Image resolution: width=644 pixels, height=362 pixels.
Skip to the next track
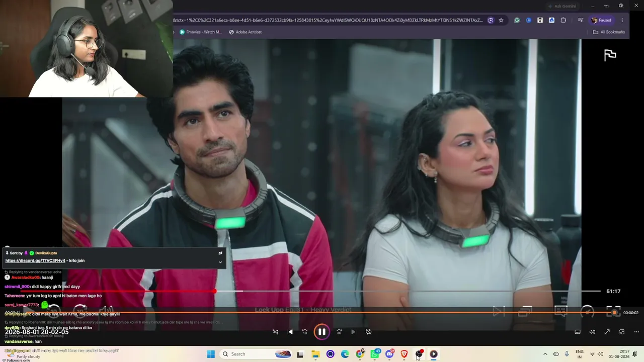[354, 332]
